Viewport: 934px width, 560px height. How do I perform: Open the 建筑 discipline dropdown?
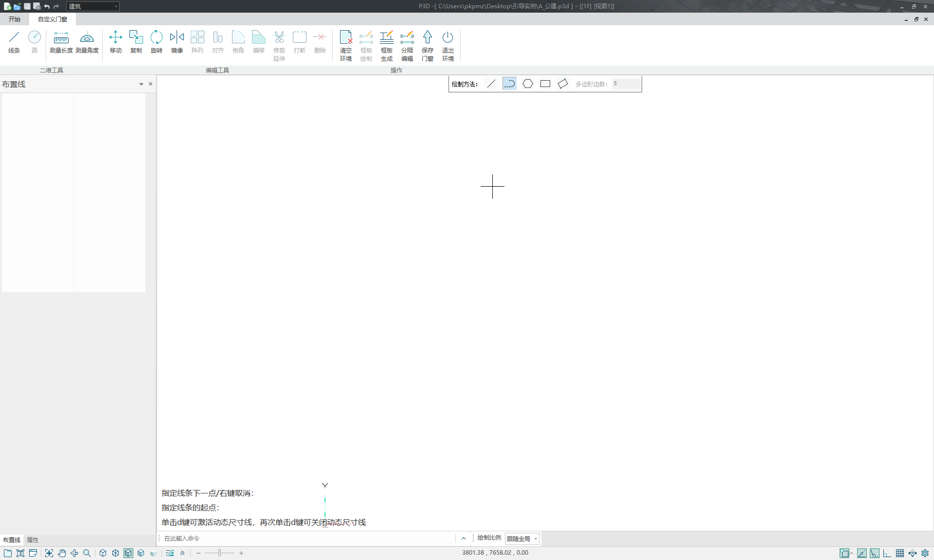(x=92, y=6)
